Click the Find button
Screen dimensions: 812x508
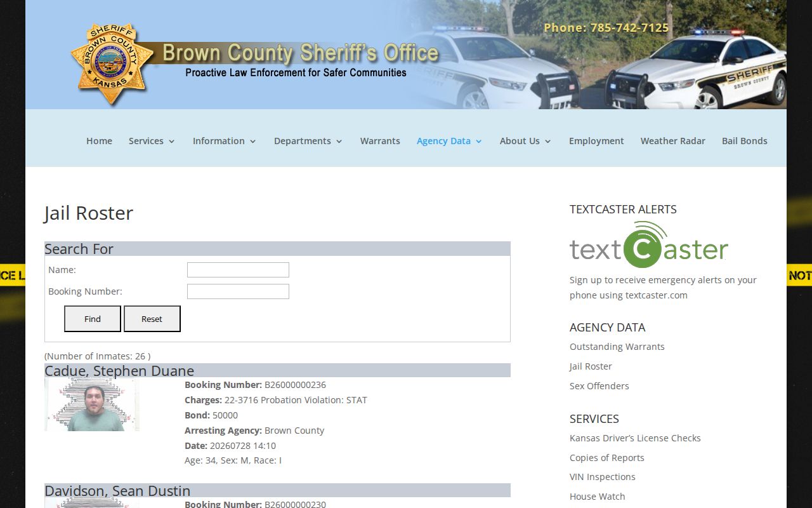(93, 319)
